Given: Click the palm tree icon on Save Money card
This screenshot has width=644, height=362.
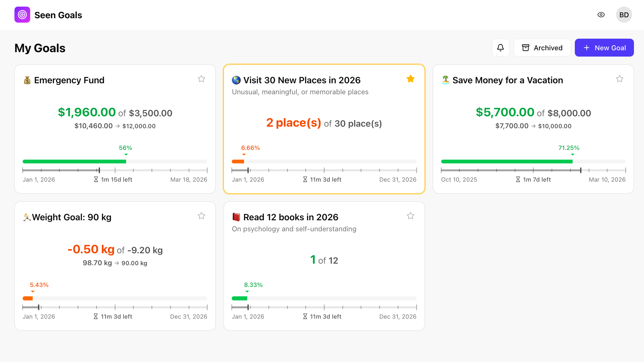Looking at the screenshot, I should 445,80.
